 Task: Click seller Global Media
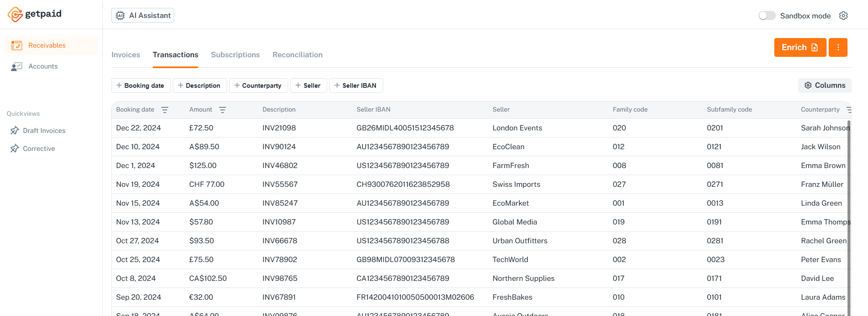tap(515, 222)
